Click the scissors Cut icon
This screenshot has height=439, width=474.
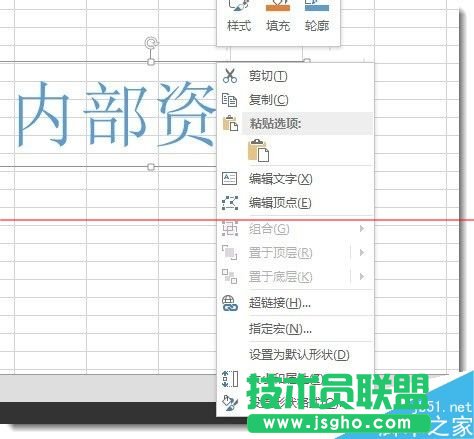coord(230,76)
